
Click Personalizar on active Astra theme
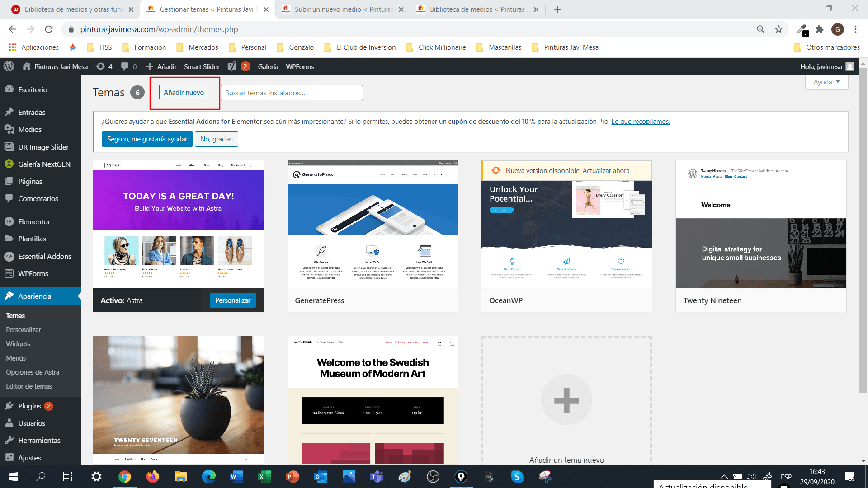pyautogui.click(x=233, y=300)
